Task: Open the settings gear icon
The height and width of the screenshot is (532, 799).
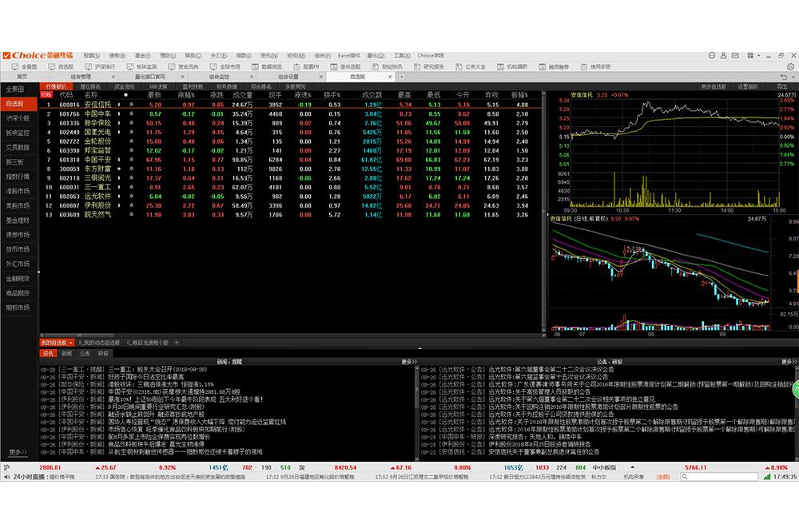Action: (x=790, y=67)
